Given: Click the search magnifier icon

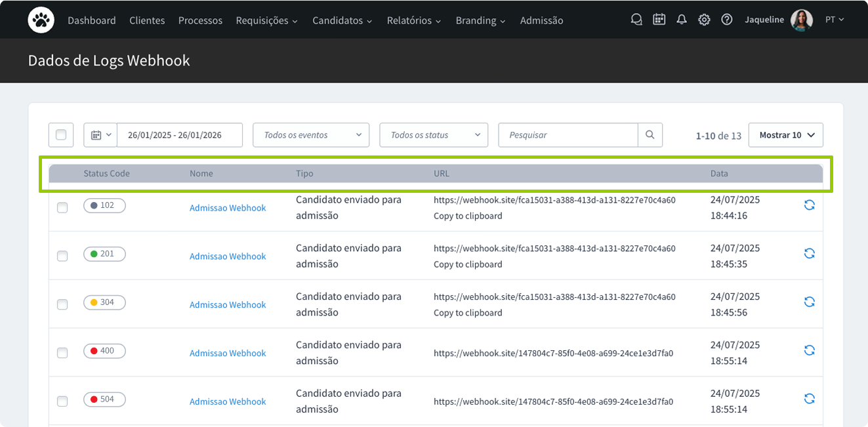Looking at the screenshot, I should 650,134.
